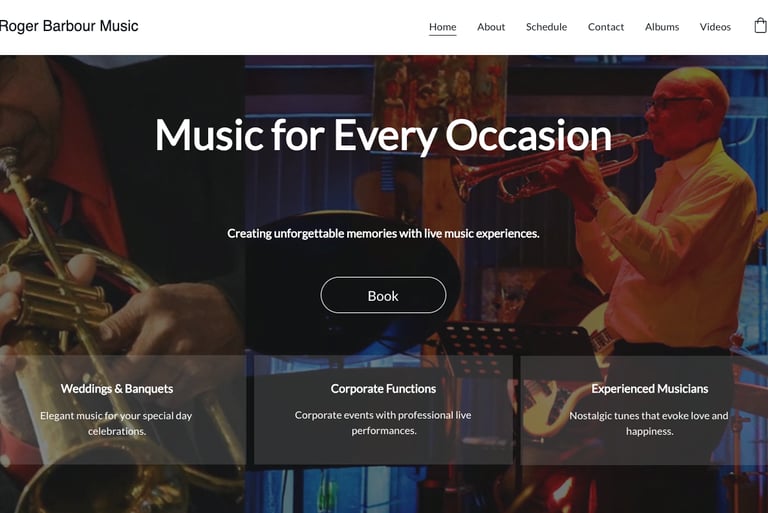Open the Videos nav link
The width and height of the screenshot is (768, 513).
point(715,27)
